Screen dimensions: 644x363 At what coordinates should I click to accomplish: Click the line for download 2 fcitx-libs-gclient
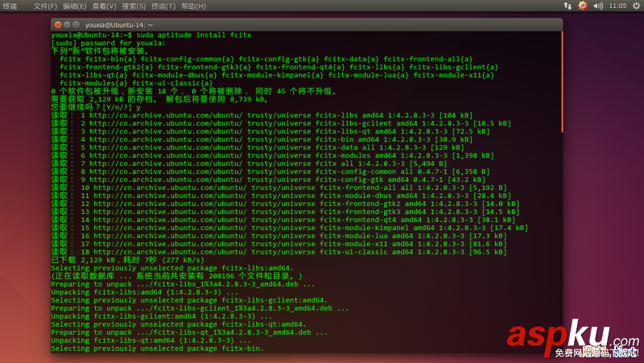point(281,124)
